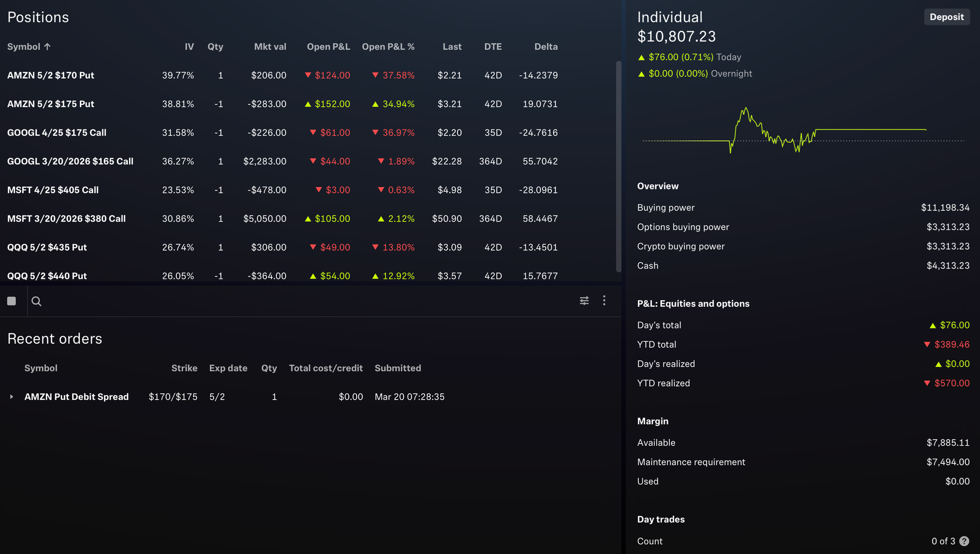Click the Margin Used label
This screenshot has width=980, height=554.
tap(648, 481)
